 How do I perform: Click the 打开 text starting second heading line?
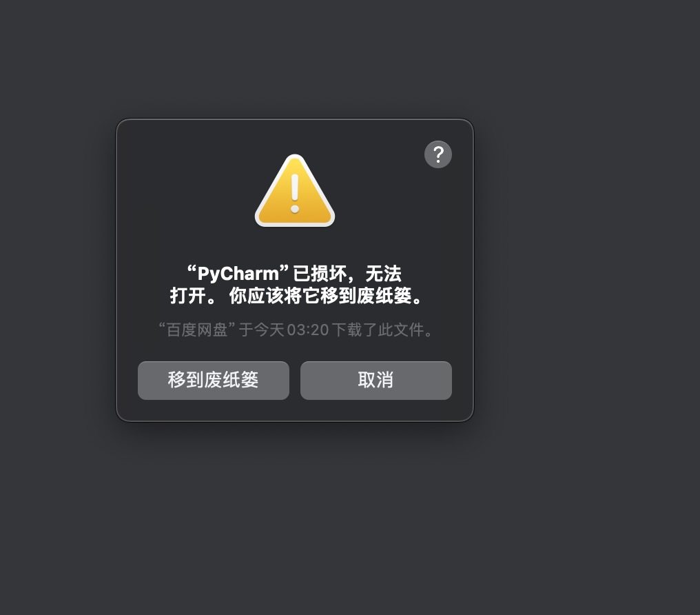tap(188, 295)
